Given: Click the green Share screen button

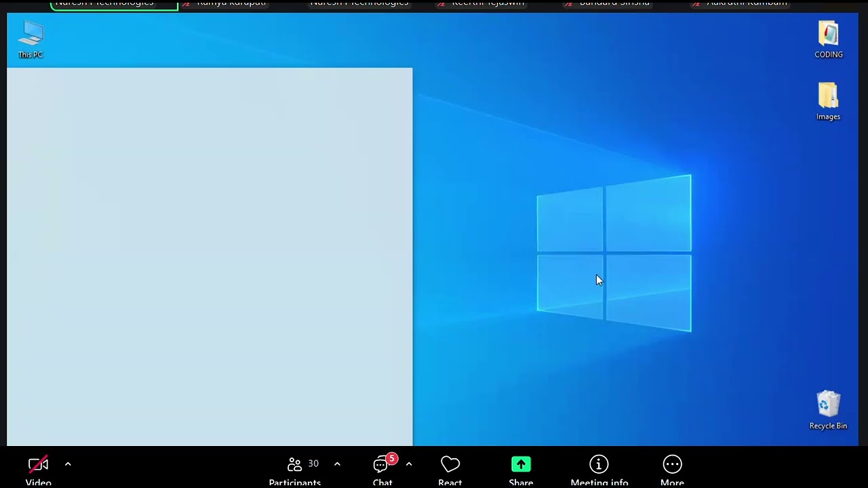Looking at the screenshot, I should click(521, 471).
